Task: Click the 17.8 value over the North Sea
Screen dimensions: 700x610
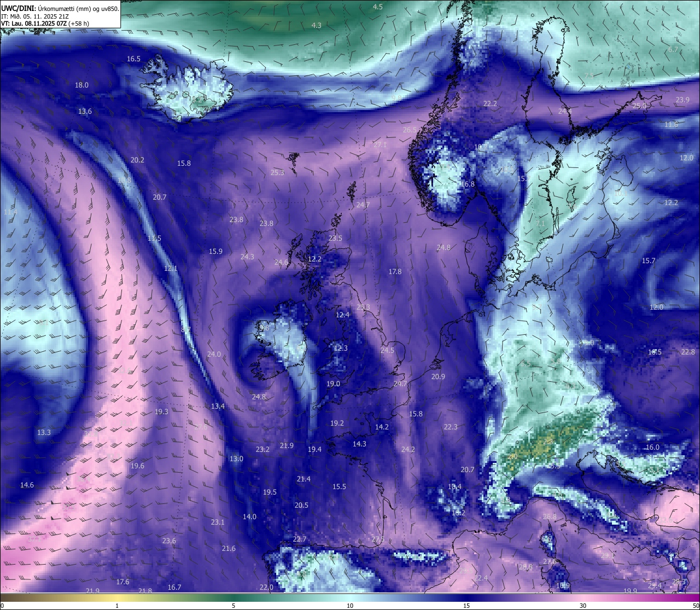Action: [395, 272]
